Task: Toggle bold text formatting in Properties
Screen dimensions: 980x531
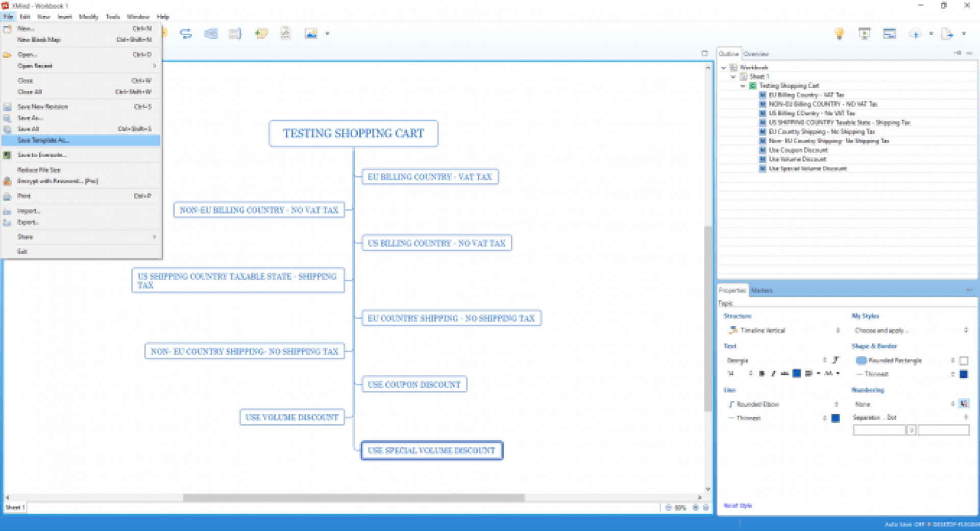Action: [x=762, y=374]
